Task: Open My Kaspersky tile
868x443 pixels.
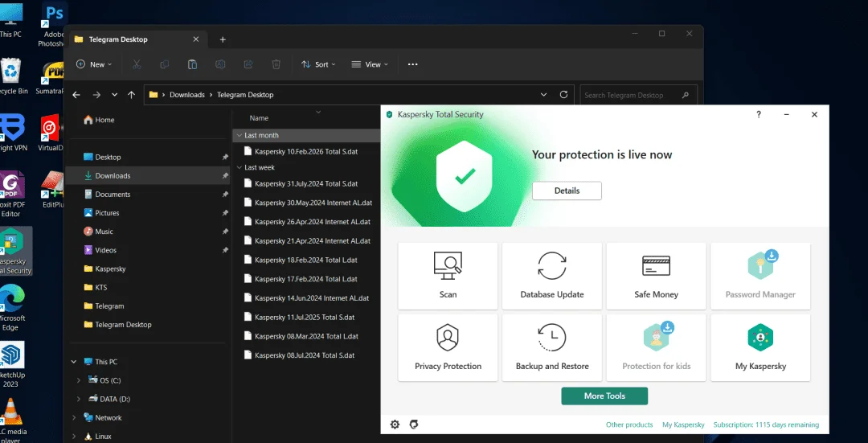Action: (x=760, y=348)
